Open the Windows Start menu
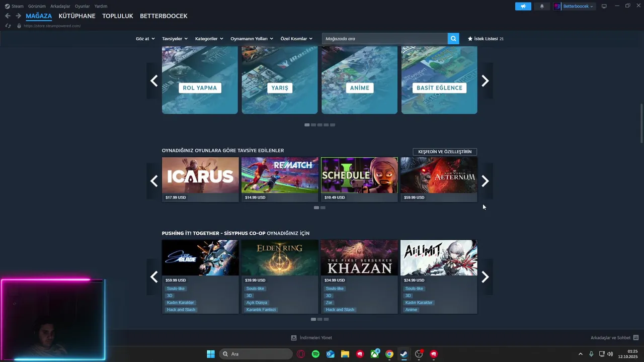 click(211, 354)
